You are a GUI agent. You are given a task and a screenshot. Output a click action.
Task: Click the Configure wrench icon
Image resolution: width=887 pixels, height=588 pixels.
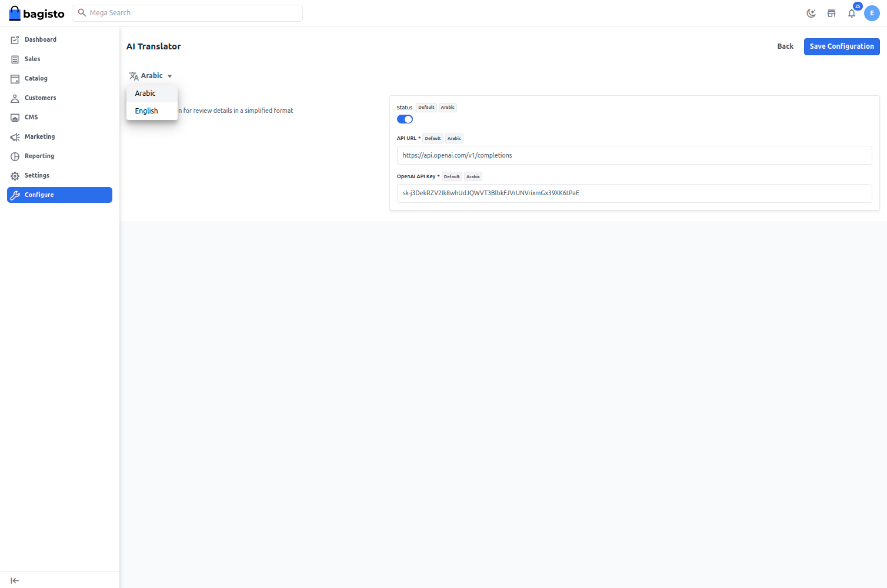click(15, 195)
